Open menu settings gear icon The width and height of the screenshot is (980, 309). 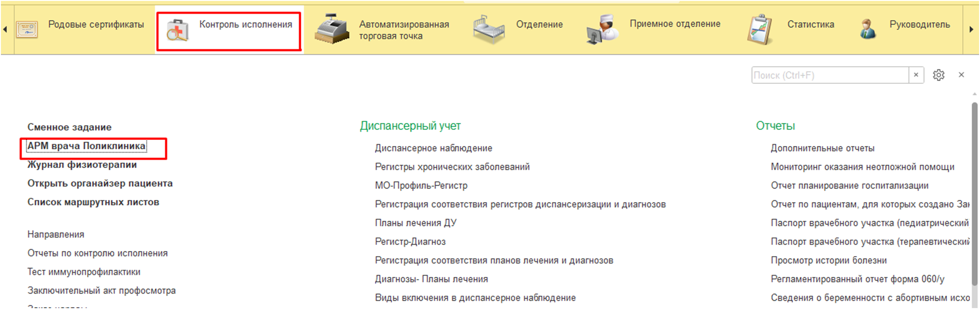[x=939, y=75]
